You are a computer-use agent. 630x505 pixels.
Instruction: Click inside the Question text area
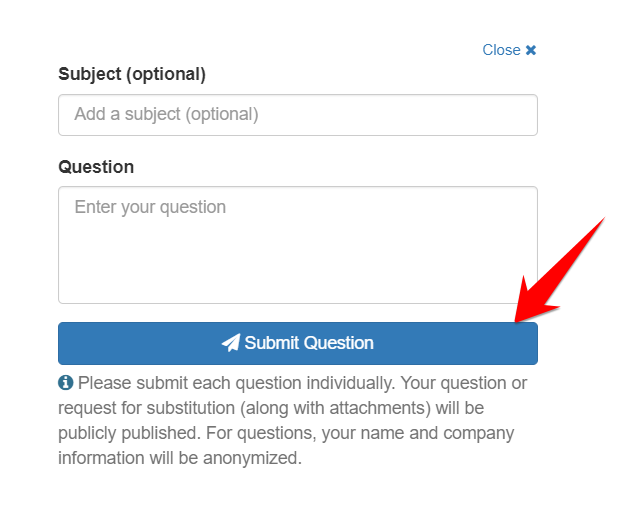298,245
